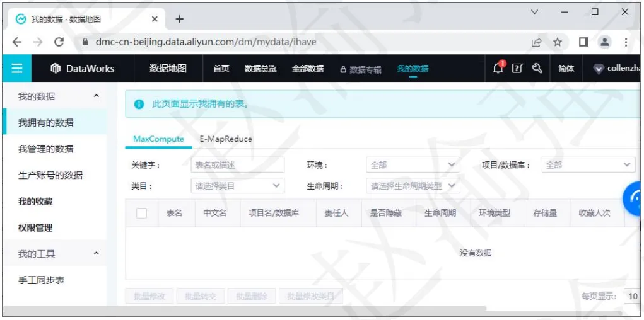
Task: Select 我的数据 in top navigation
Action: (x=413, y=69)
